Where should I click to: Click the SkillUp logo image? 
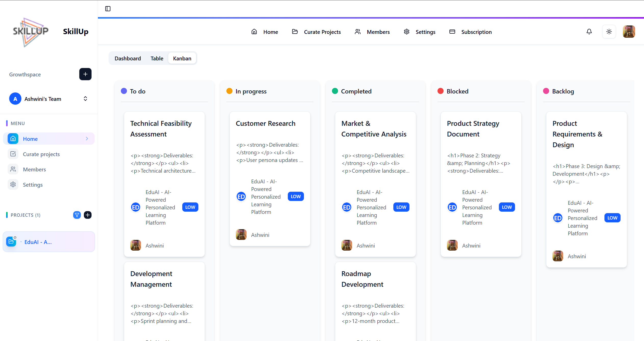(31, 32)
